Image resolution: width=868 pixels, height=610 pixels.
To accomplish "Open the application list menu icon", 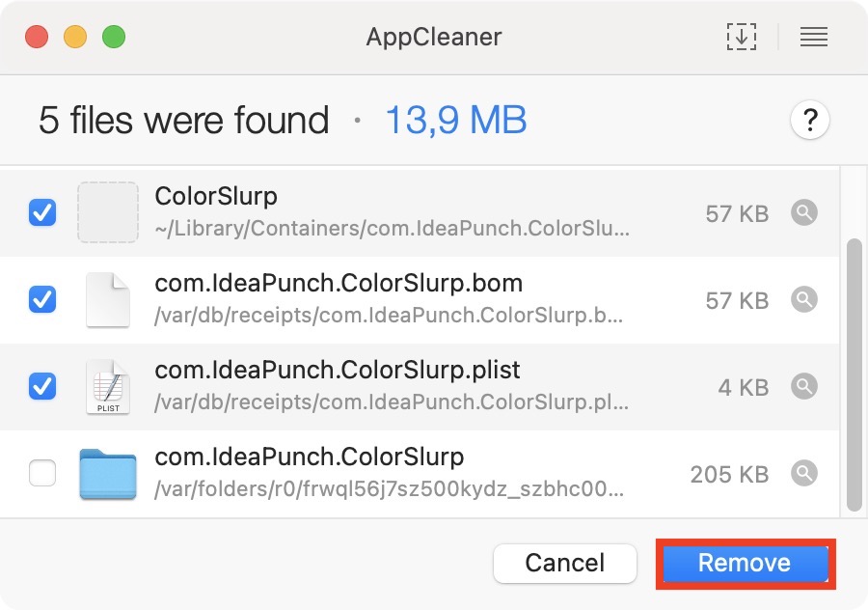I will 814,37.
